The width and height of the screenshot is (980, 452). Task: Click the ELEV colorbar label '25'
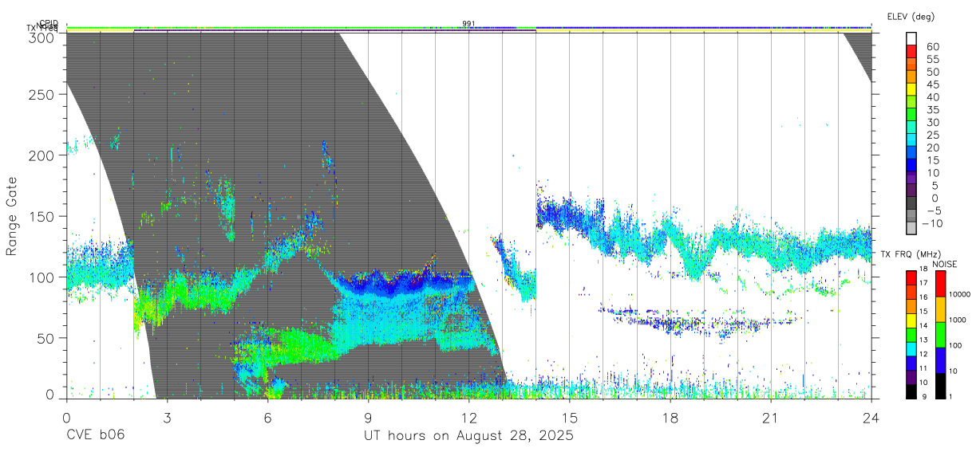click(932, 136)
